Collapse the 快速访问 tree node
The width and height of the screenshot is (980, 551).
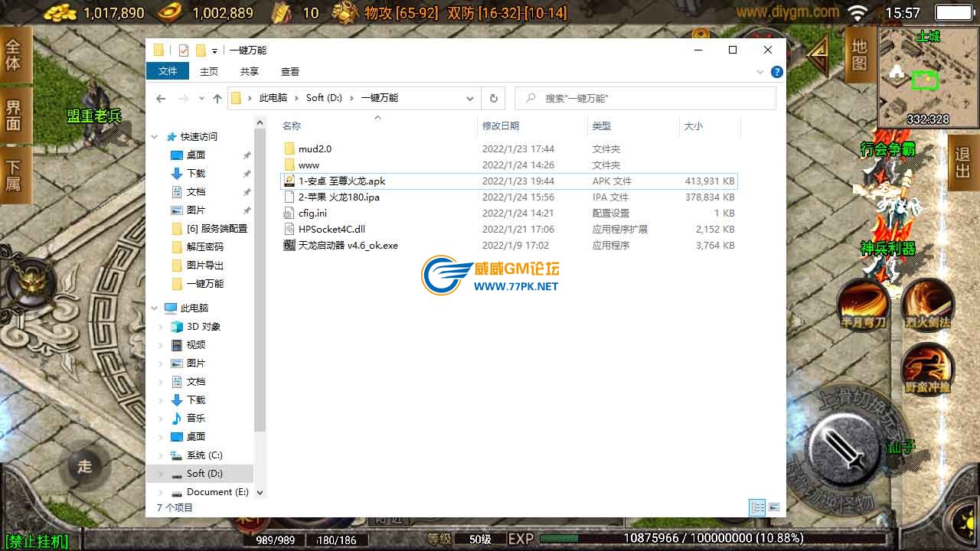[x=155, y=136]
